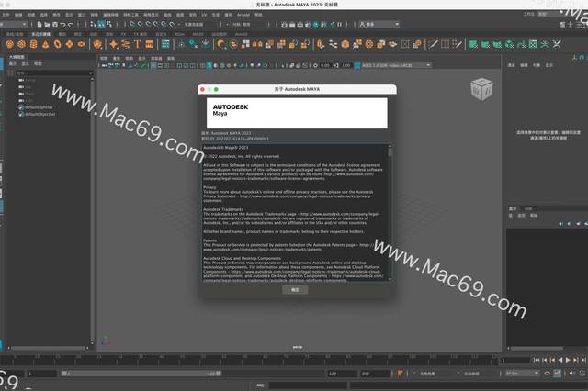Select the polygon cube shelf icon
The height and width of the screenshot is (391, 588).
pyautogui.click(x=21, y=44)
